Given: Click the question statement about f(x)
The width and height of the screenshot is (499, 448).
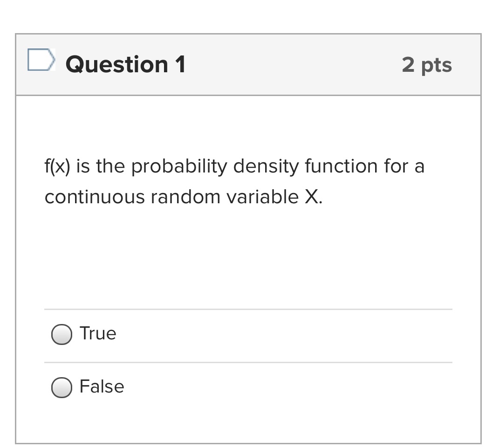Looking at the screenshot, I should coord(233,181).
